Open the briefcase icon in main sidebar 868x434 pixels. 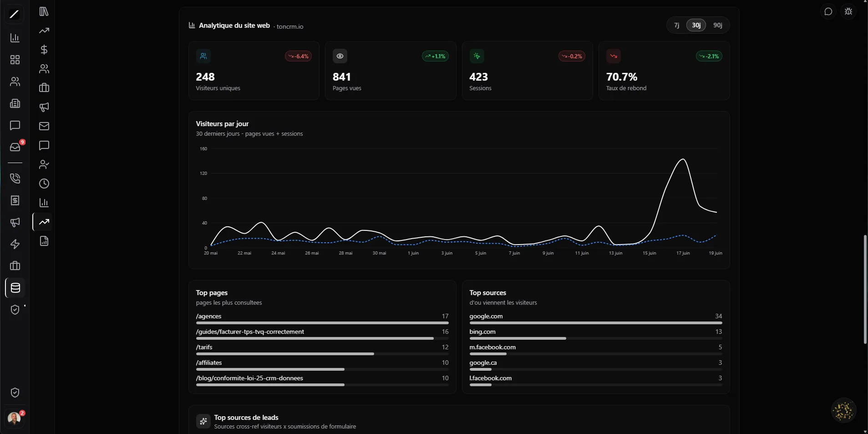(x=15, y=266)
